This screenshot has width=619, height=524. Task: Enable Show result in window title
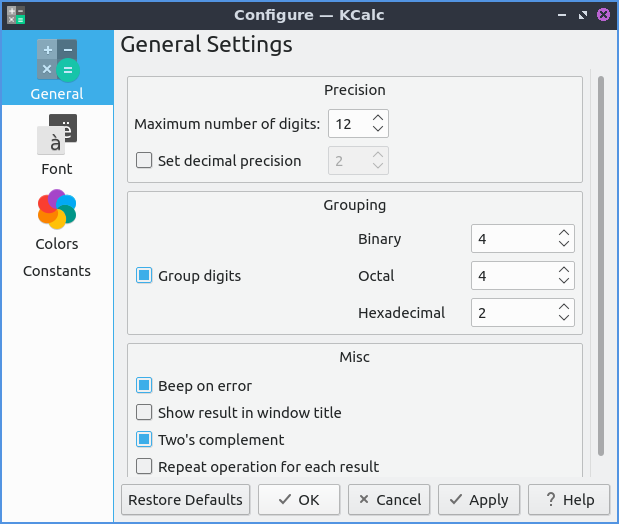[145, 413]
